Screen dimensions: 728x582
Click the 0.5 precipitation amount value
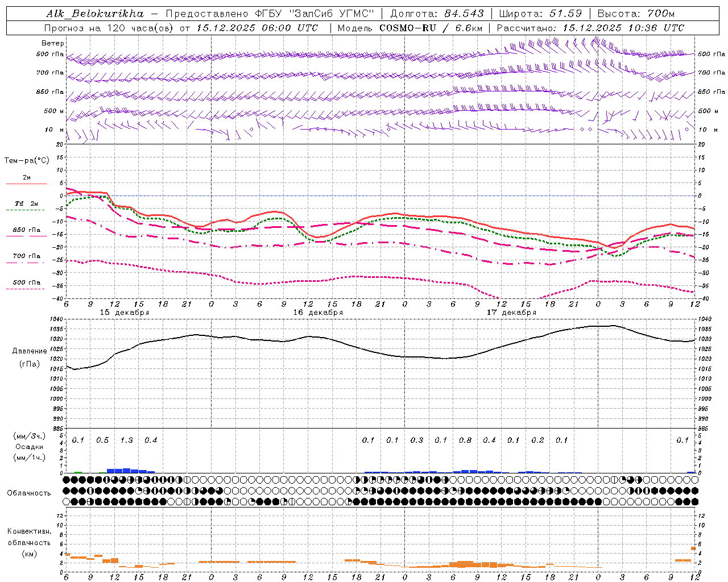coord(102,440)
